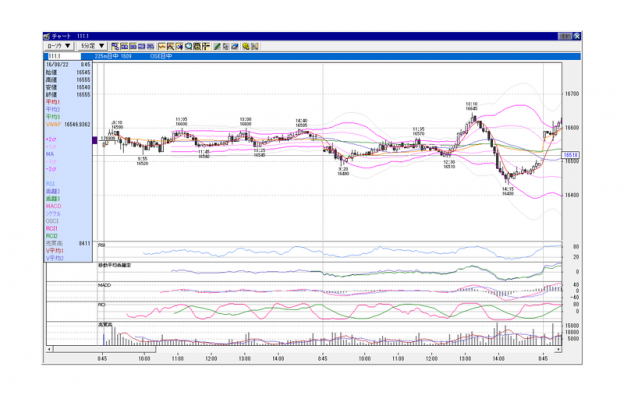Click the red line chart icon
This screenshot has width=624, height=395.
point(162,47)
